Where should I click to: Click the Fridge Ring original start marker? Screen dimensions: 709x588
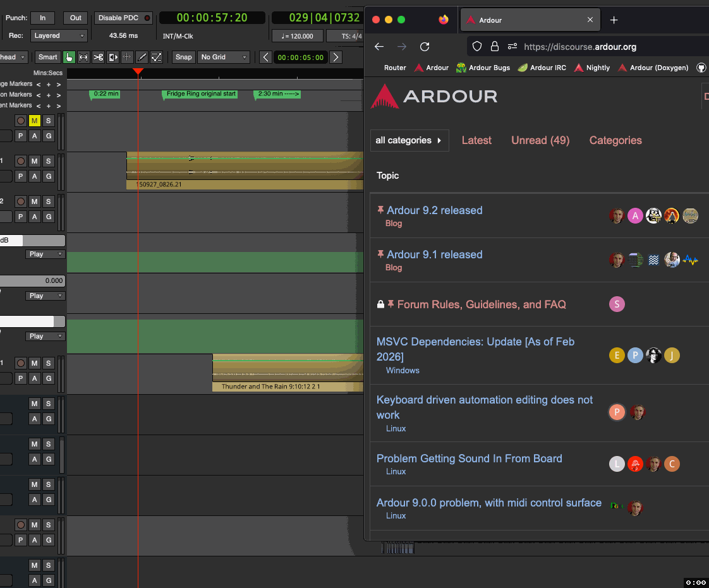click(200, 94)
